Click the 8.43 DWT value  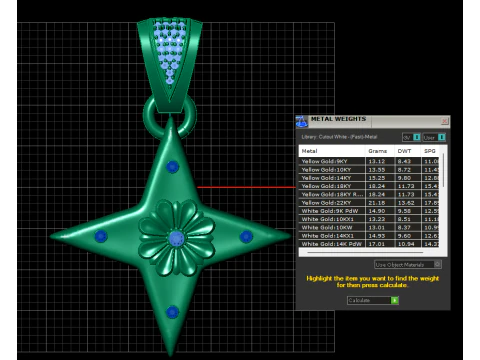click(404, 161)
